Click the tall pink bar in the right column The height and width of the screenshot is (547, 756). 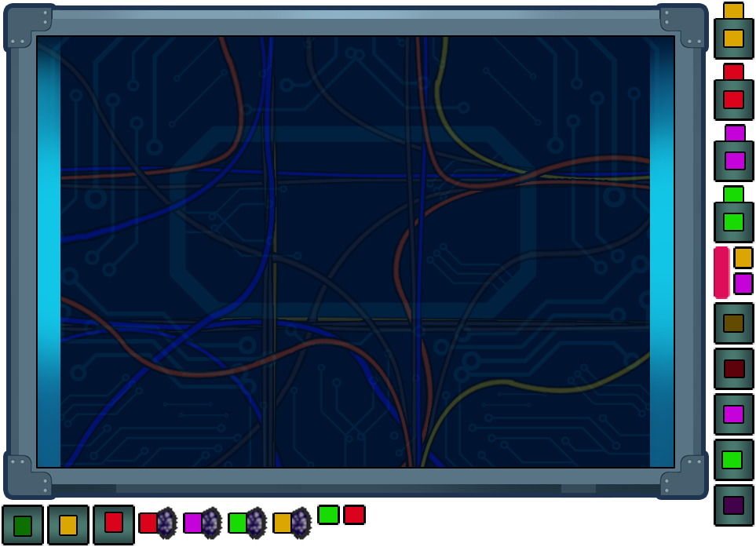point(721,272)
